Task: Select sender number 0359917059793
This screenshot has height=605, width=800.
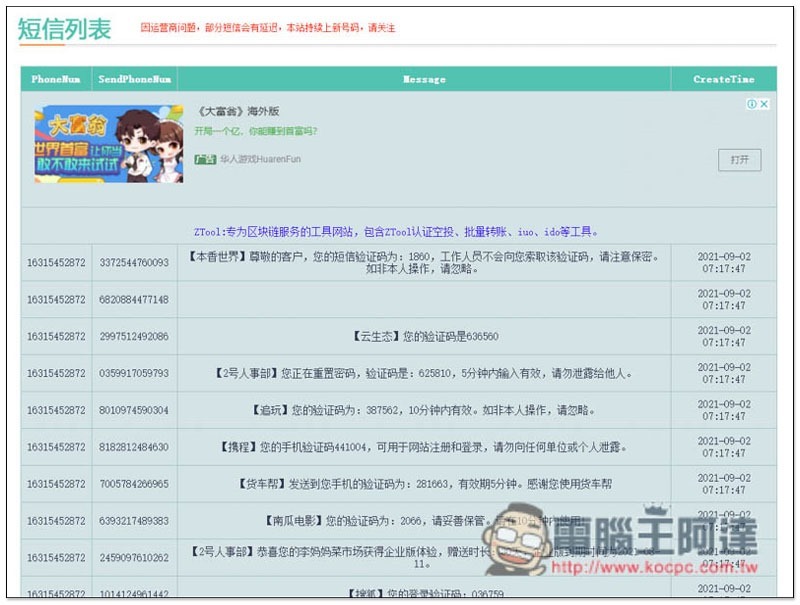Action: (134, 373)
